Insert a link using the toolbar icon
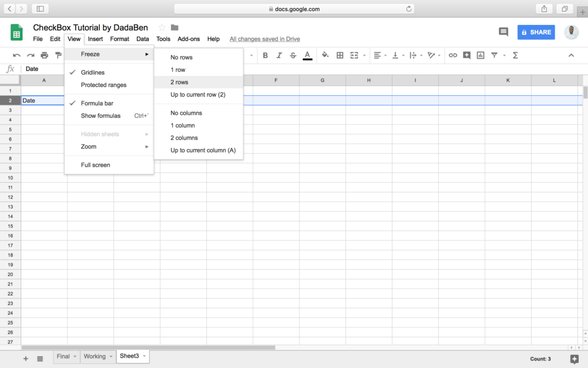 (453, 55)
